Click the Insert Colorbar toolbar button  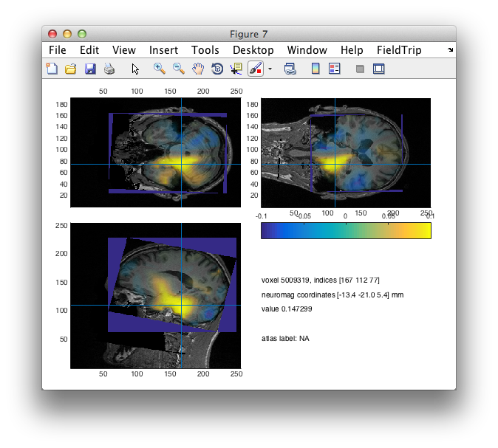click(315, 69)
